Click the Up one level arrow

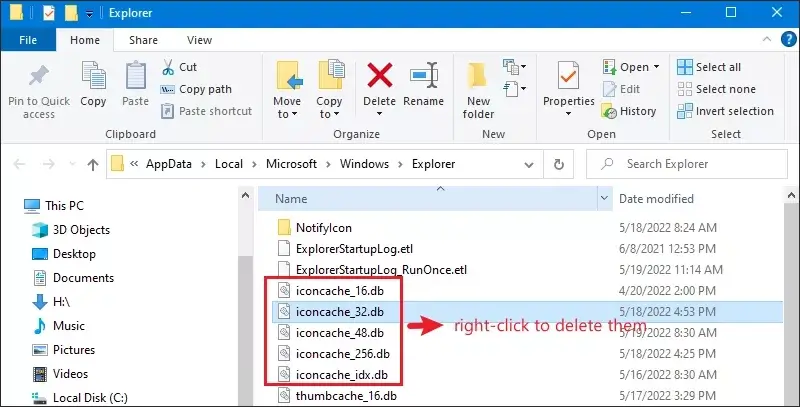(x=92, y=164)
